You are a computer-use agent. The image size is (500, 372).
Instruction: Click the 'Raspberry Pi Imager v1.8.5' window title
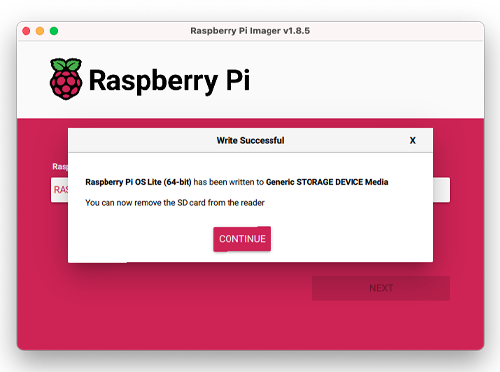(x=250, y=31)
